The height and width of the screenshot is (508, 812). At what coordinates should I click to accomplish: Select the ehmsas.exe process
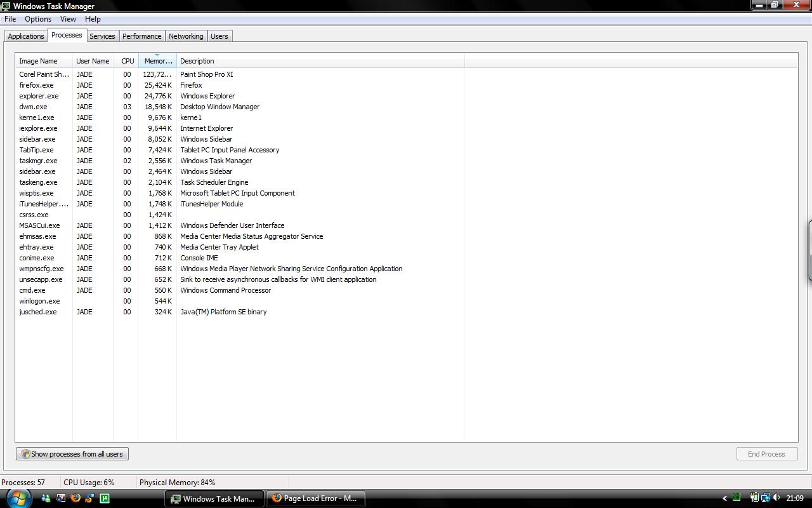[x=240, y=236]
